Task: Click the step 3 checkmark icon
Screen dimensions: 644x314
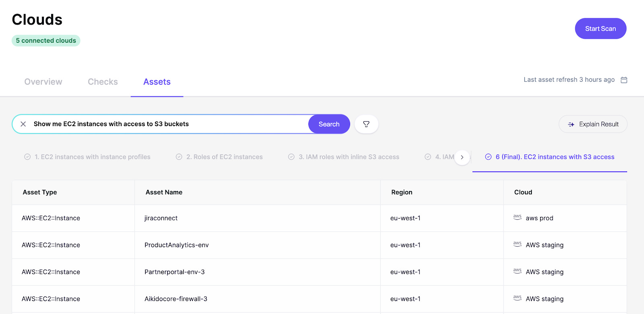Action: coord(291,157)
